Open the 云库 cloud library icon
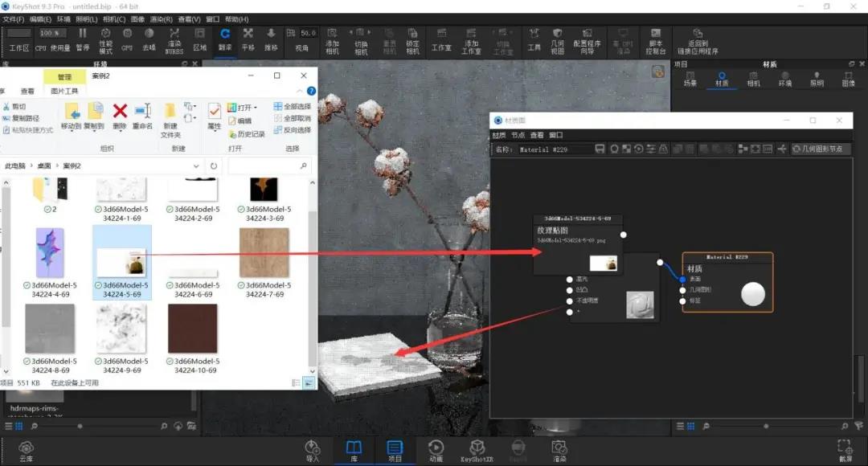868x466 pixels. click(26, 451)
